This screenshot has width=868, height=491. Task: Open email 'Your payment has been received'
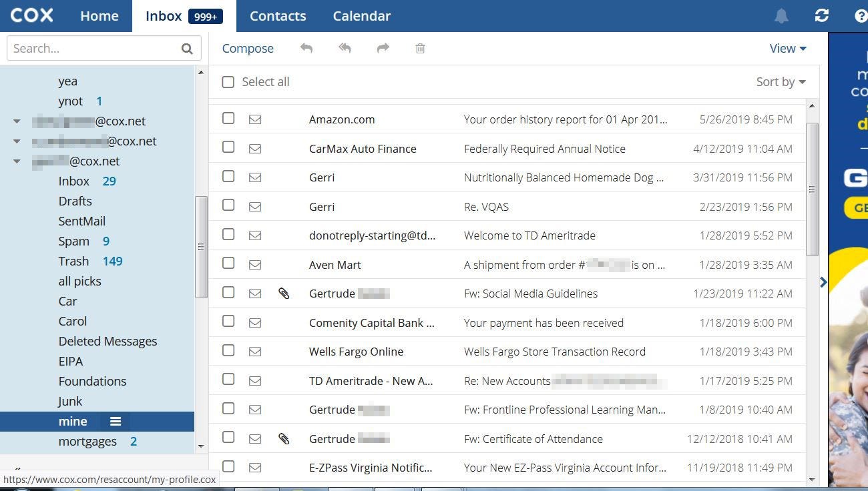(544, 323)
